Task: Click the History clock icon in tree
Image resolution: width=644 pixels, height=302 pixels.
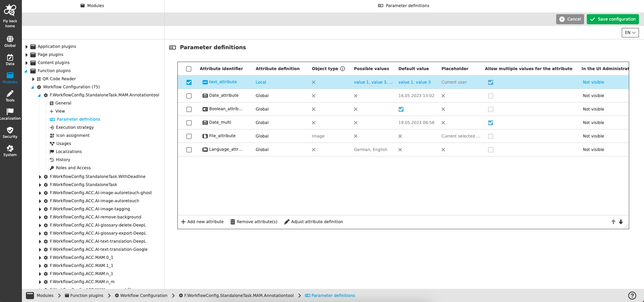Action: pyautogui.click(x=52, y=160)
